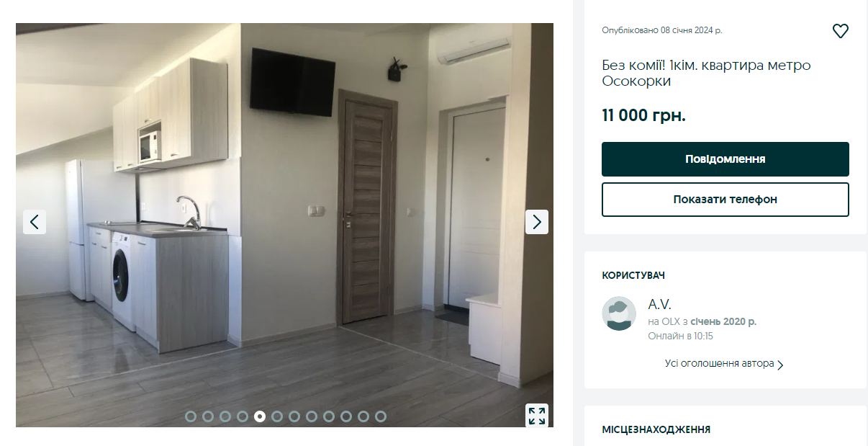Click the listing title about метро Осокорки
The height and width of the screenshot is (446, 868).
pyautogui.click(x=706, y=73)
